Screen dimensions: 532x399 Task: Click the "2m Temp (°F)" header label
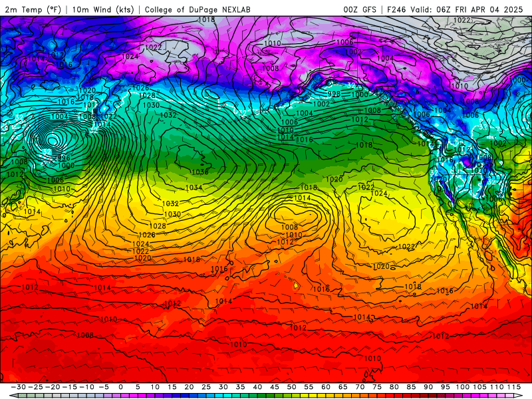point(33,10)
